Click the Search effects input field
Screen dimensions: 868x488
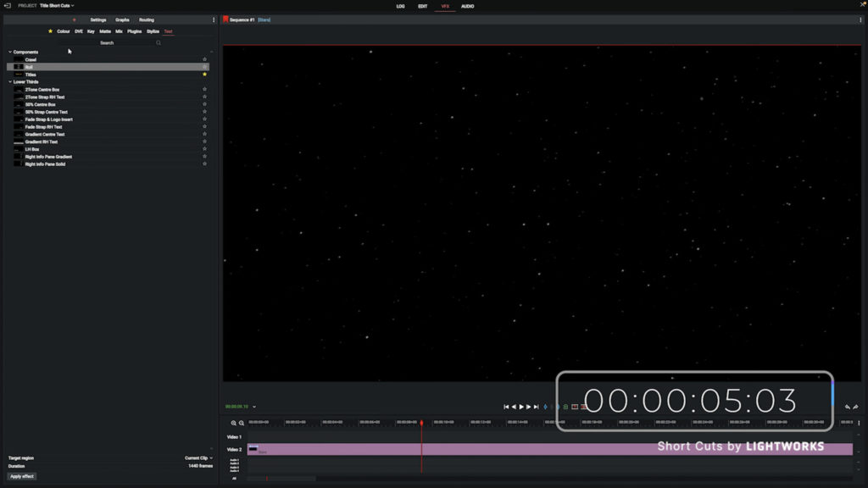tap(107, 42)
